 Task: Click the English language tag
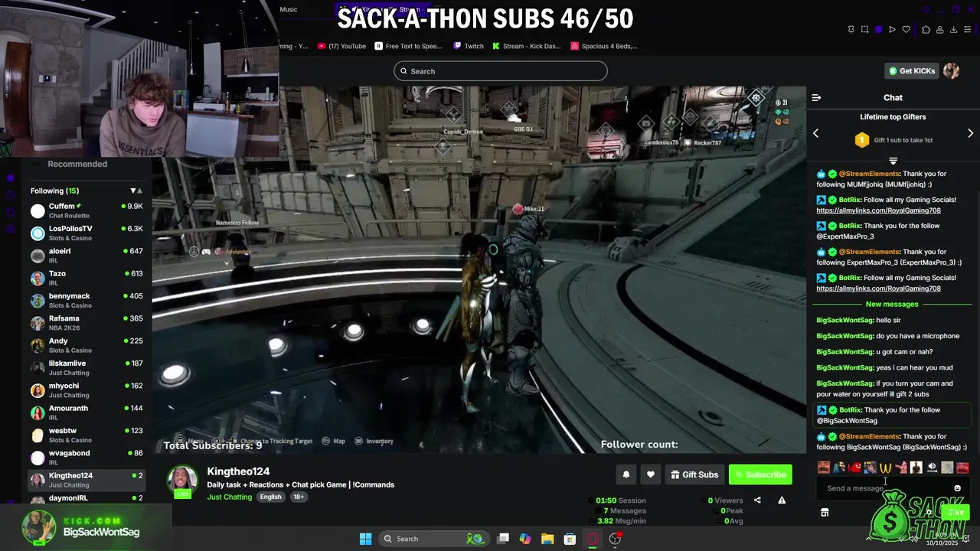[270, 497]
